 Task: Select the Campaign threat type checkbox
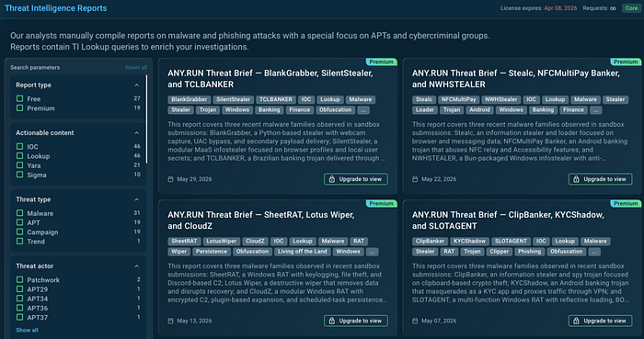pos(19,232)
